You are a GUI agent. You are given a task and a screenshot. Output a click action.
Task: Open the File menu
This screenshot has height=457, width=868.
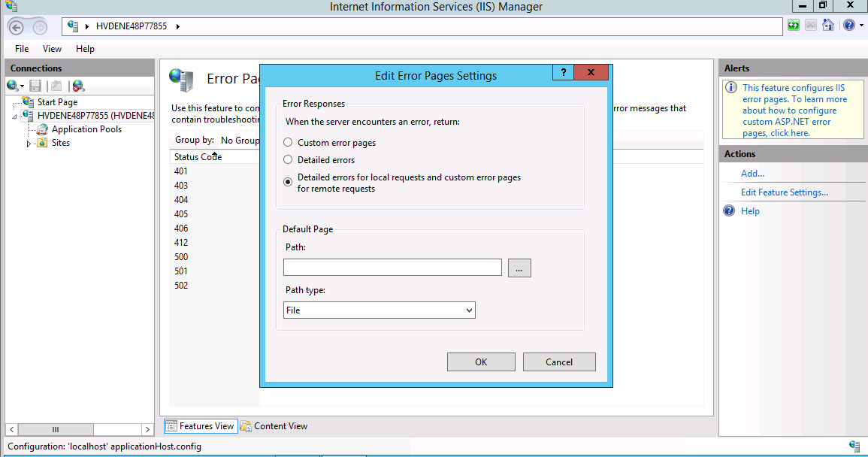[22, 49]
